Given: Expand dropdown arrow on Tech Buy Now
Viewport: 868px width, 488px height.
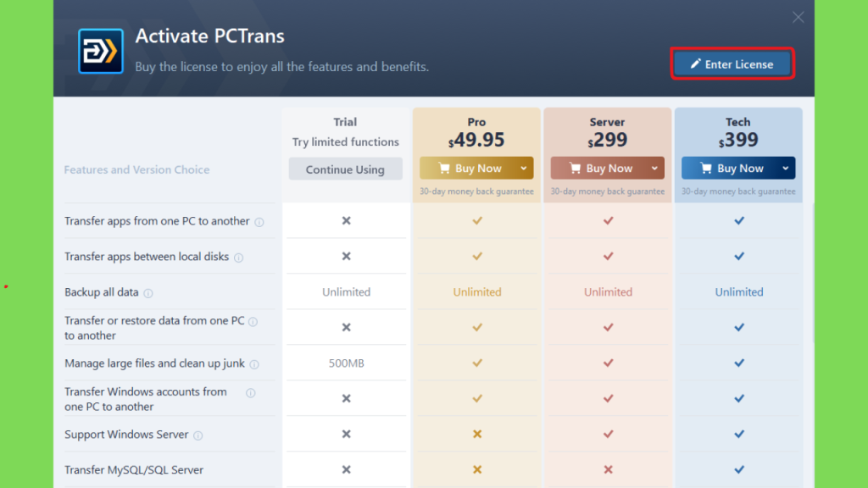Looking at the screenshot, I should (786, 169).
